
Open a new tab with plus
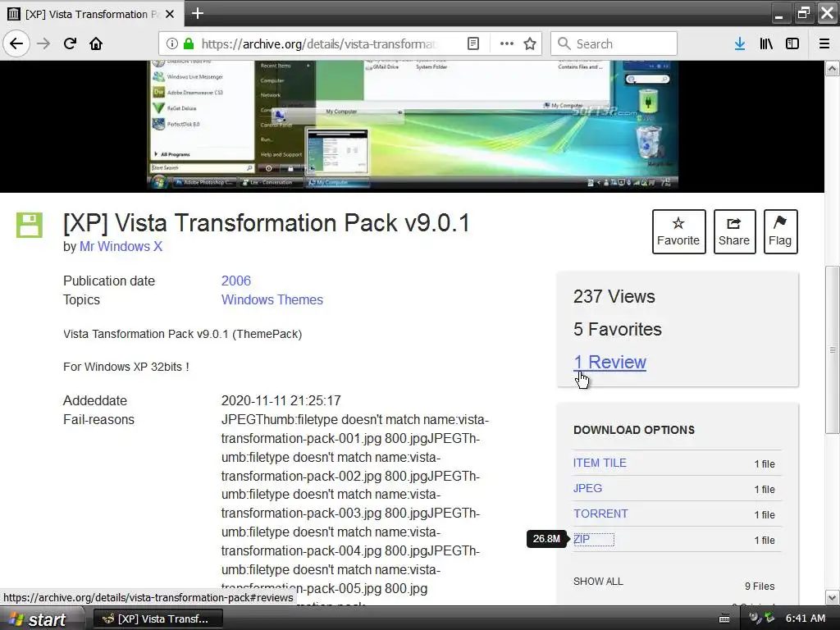point(197,13)
